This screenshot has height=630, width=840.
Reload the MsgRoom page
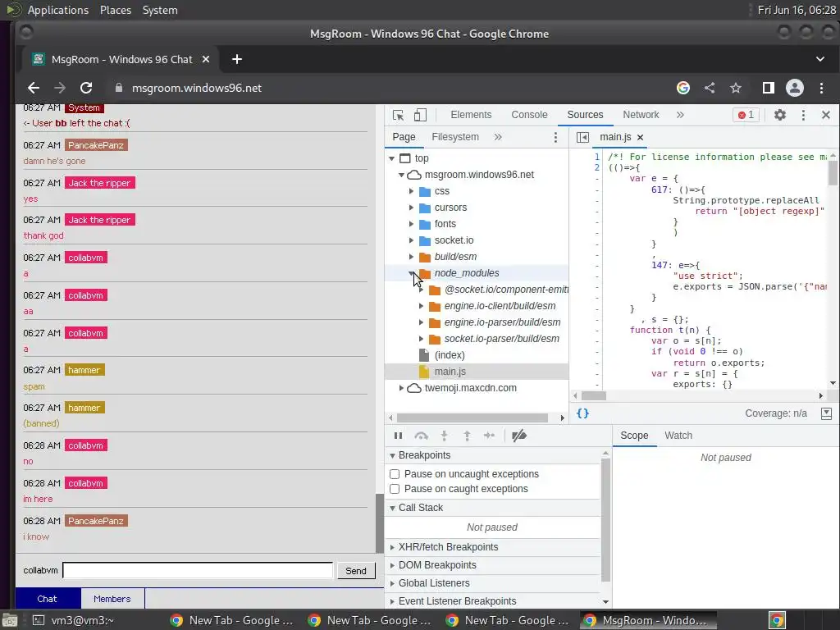85,88
